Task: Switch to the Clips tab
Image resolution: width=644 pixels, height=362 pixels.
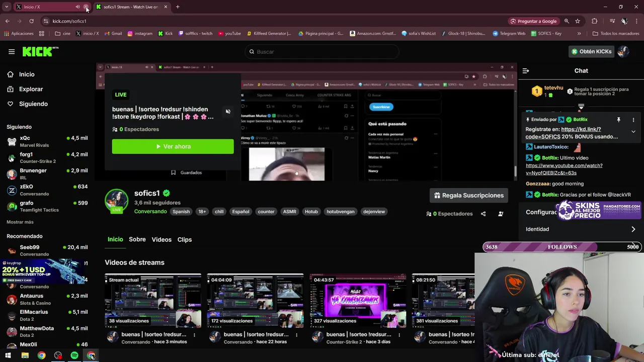Action: (x=185, y=239)
